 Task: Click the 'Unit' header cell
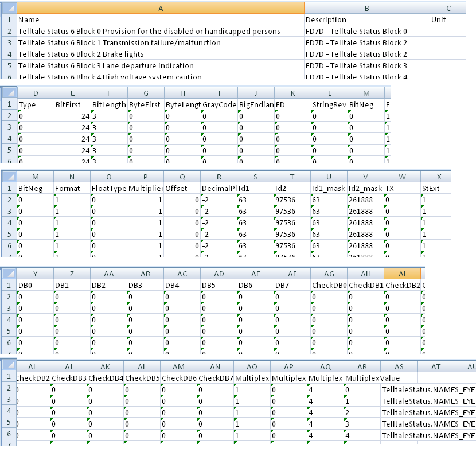[x=448, y=19]
